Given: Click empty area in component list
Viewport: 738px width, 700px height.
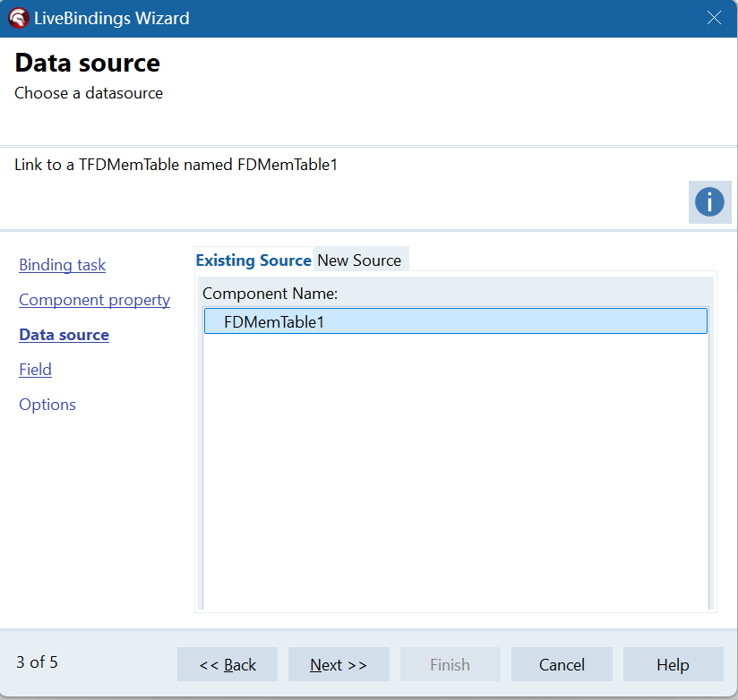Looking at the screenshot, I should 455,465.
